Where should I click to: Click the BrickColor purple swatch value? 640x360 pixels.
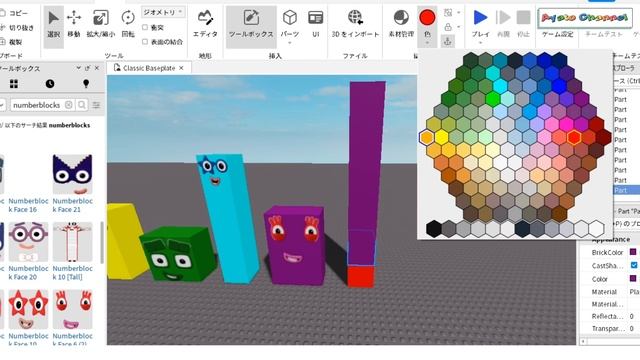tap(633, 252)
